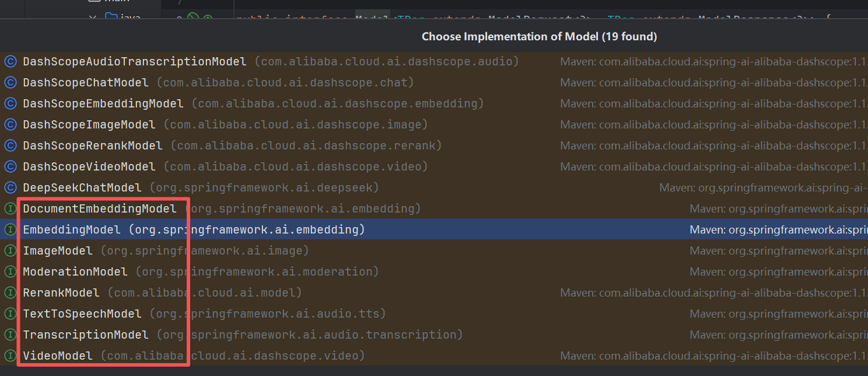Click the class icon beside DeepSeekChatModel
The height and width of the screenshot is (376, 868).
tap(10, 187)
